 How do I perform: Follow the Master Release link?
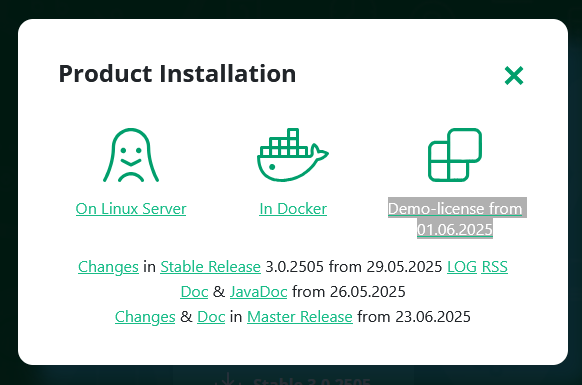300,317
